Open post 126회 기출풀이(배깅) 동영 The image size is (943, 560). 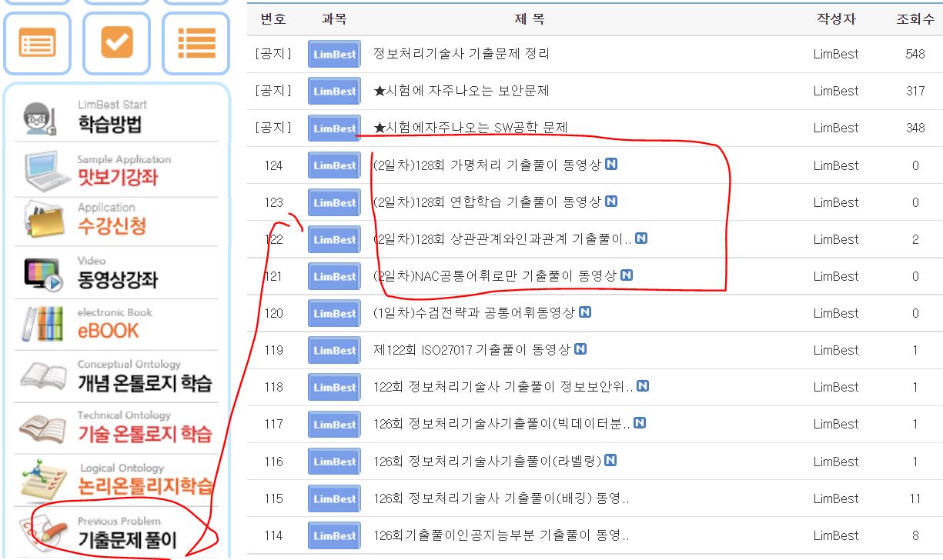pos(501,498)
